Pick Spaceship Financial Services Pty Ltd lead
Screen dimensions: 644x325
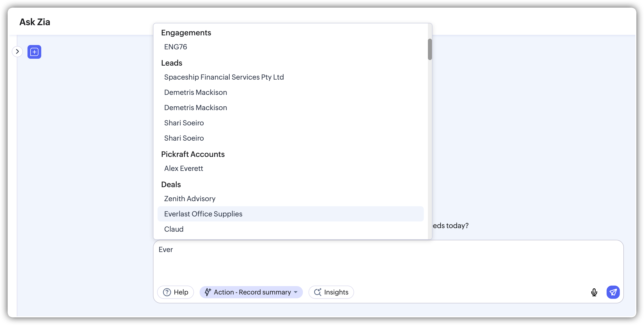tap(224, 77)
